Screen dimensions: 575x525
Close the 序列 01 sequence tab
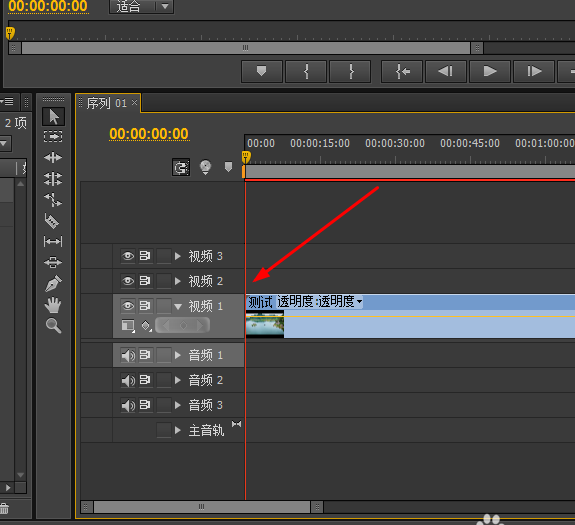click(135, 103)
